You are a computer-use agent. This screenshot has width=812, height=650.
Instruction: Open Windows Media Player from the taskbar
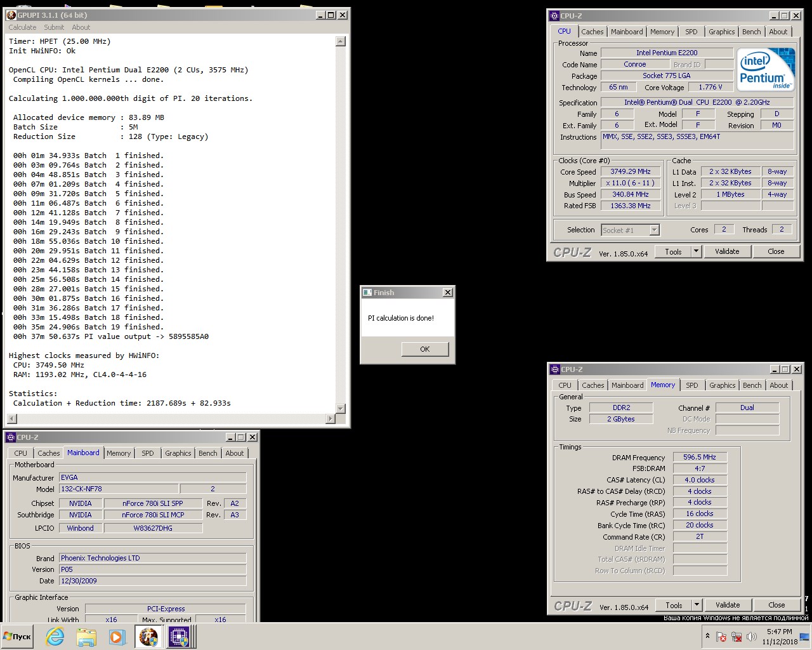click(x=116, y=637)
